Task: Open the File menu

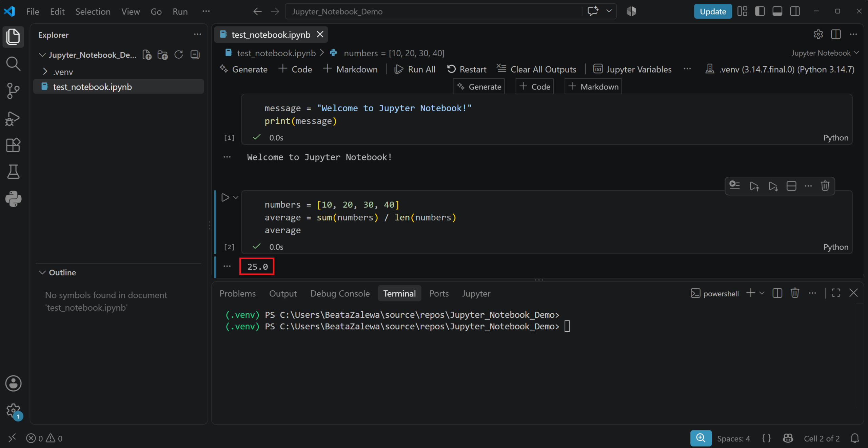Action: [x=33, y=12]
